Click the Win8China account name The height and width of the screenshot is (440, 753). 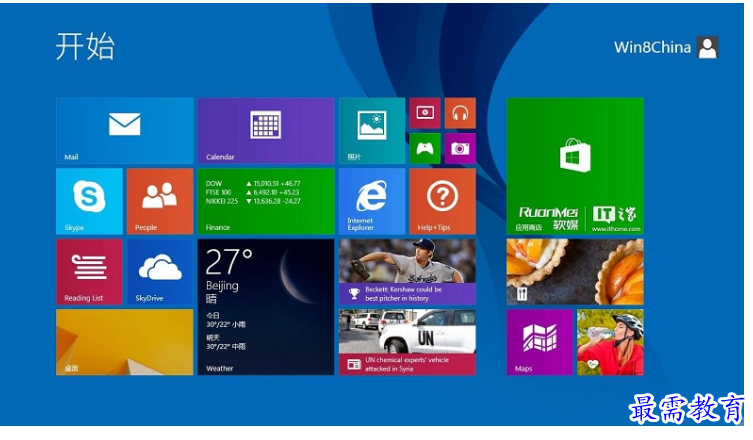point(652,48)
